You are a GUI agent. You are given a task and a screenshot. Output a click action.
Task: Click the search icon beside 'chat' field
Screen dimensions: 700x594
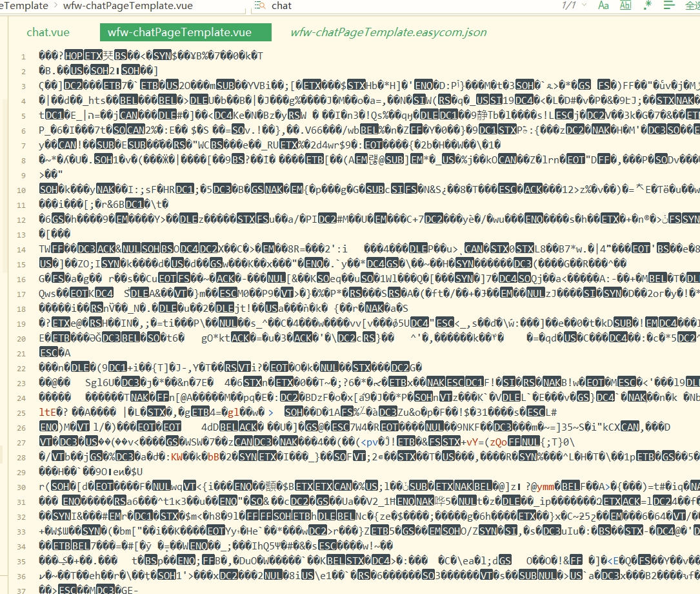(259, 5)
